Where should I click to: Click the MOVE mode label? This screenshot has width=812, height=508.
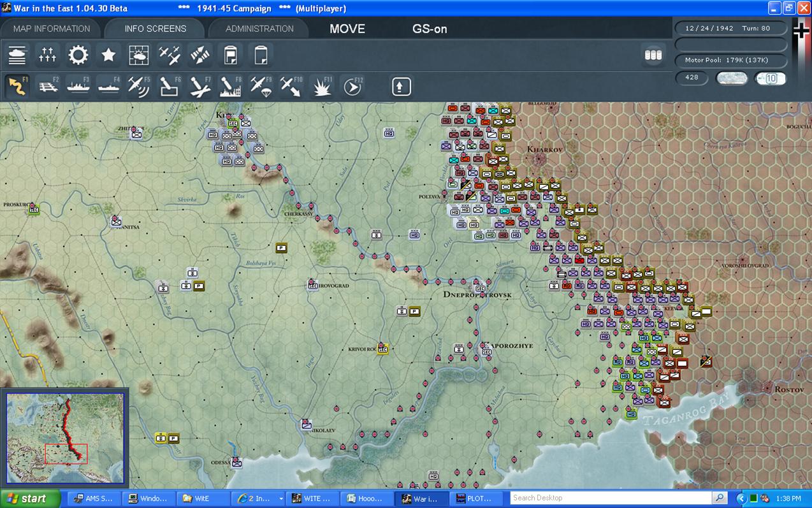pyautogui.click(x=347, y=29)
